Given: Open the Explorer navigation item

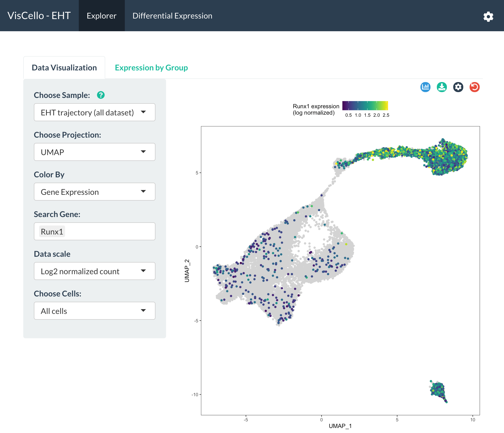Looking at the screenshot, I should [102, 16].
